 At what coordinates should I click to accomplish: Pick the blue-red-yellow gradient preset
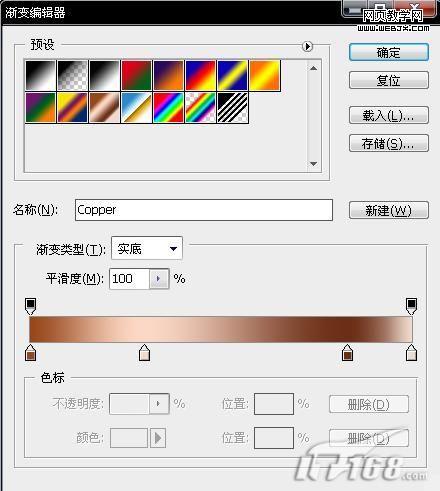coord(200,75)
